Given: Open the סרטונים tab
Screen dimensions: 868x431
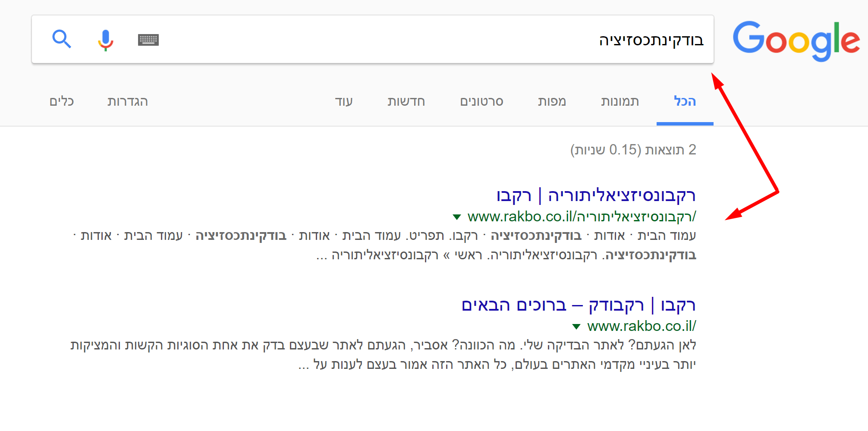Looking at the screenshot, I should click(x=481, y=101).
